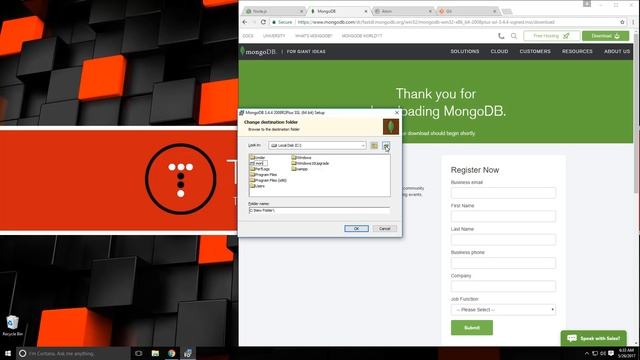Close the Node.js browser tab
Image resolution: width=640 pixels, height=360 pixels.
point(301,11)
